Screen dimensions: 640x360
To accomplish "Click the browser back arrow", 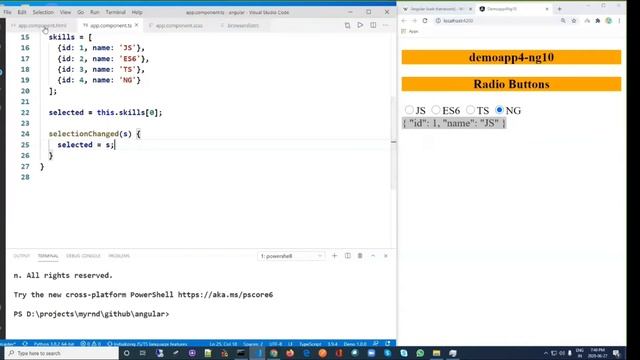I will (x=404, y=20).
